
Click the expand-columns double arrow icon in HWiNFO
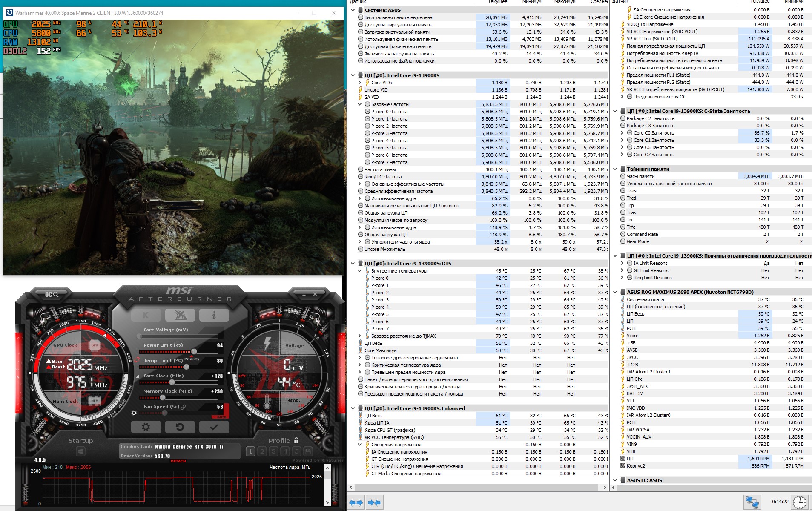[356, 502]
